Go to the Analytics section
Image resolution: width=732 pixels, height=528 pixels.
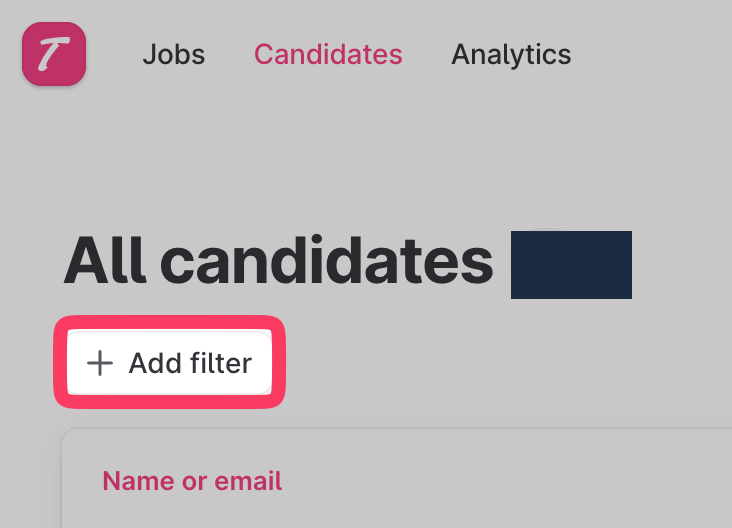(x=511, y=54)
